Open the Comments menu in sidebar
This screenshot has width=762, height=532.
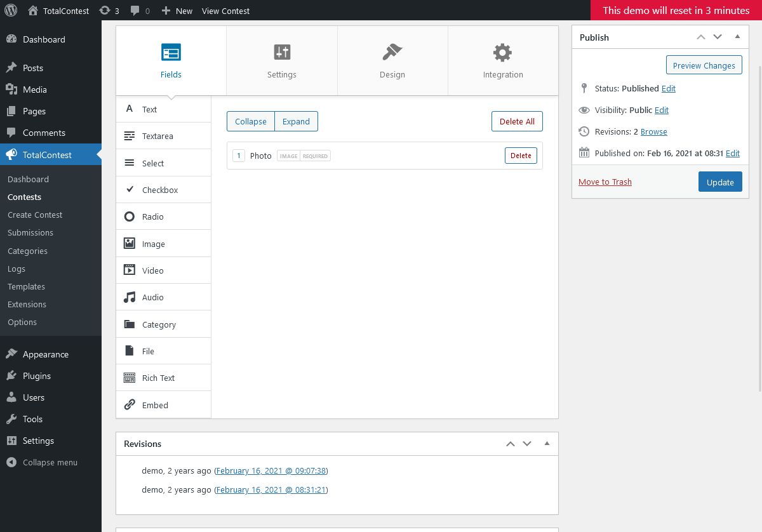point(51,133)
